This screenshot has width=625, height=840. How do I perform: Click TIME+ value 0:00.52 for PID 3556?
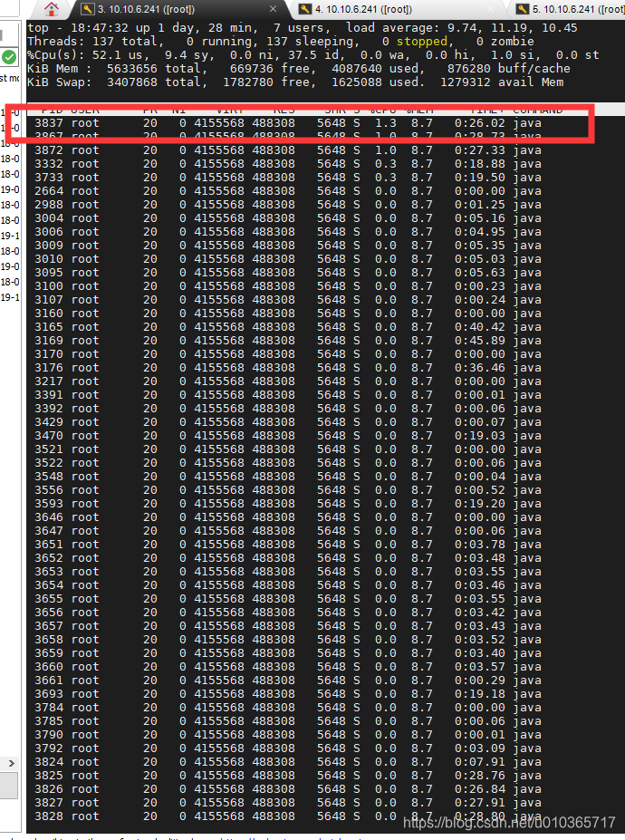[x=480, y=490]
